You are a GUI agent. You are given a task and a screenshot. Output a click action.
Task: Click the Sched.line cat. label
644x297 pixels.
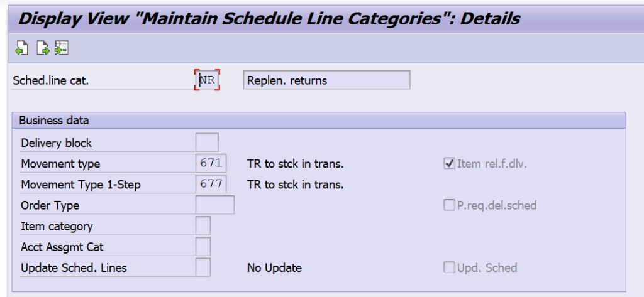click(x=50, y=80)
